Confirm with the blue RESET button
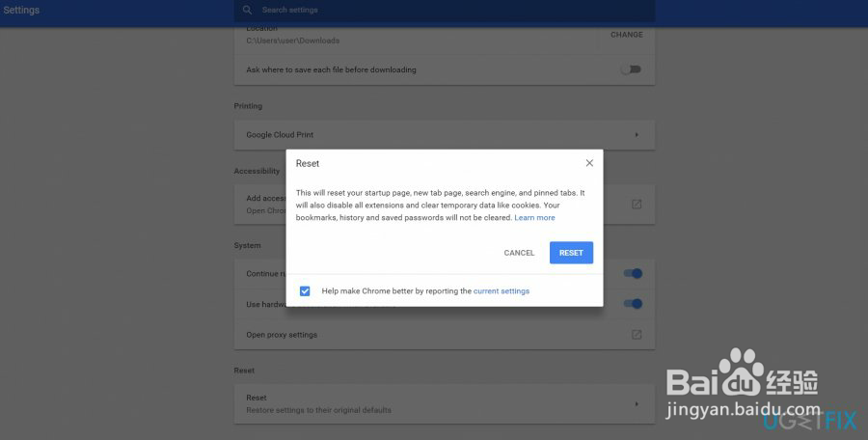Image resolution: width=868 pixels, height=440 pixels. [x=571, y=253]
